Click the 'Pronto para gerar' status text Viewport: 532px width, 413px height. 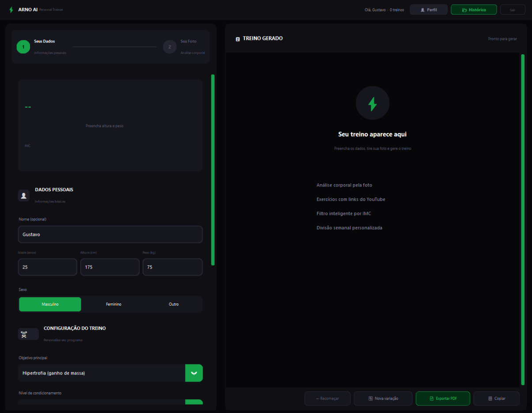pyautogui.click(x=502, y=39)
